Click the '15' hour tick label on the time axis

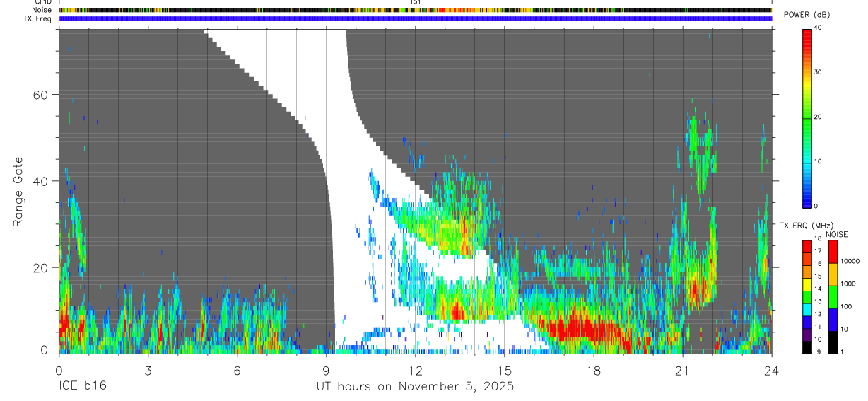(x=504, y=370)
